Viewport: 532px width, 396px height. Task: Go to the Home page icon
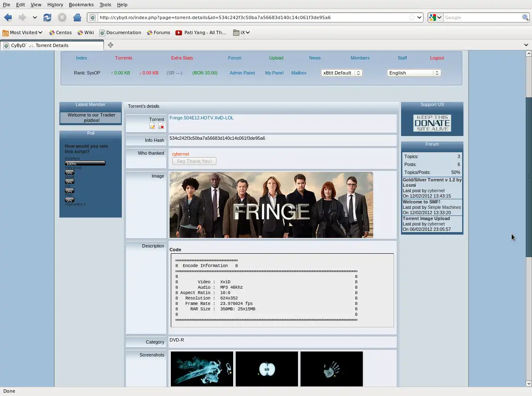pyautogui.click(x=77, y=17)
